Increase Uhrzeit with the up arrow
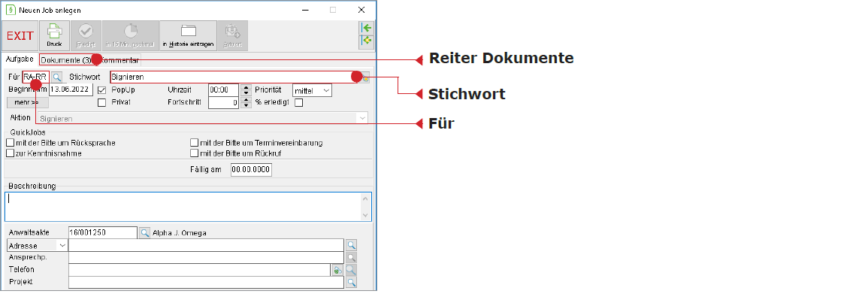This screenshot has width=868, height=297. [x=246, y=87]
